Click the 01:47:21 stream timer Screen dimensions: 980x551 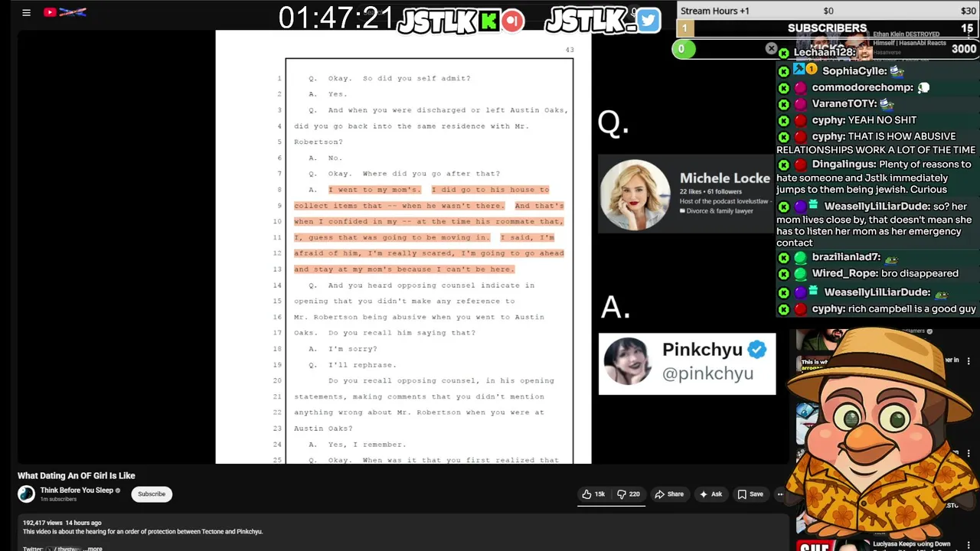335,18
